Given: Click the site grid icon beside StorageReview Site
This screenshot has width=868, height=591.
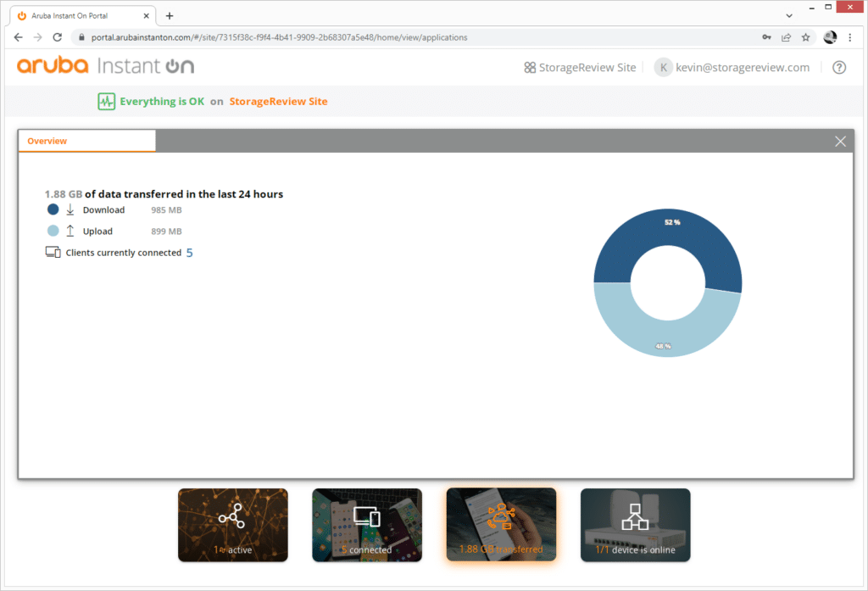Looking at the screenshot, I should (530, 68).
